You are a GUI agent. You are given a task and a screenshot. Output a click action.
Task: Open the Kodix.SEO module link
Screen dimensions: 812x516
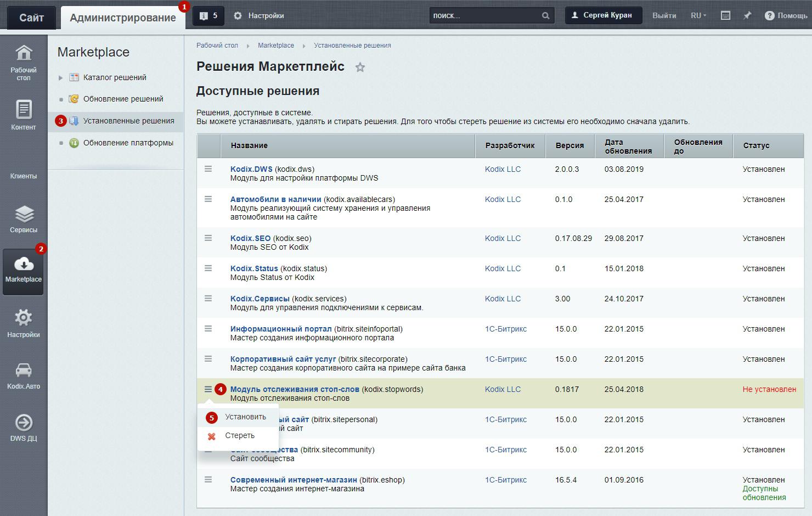pos(250,238)
